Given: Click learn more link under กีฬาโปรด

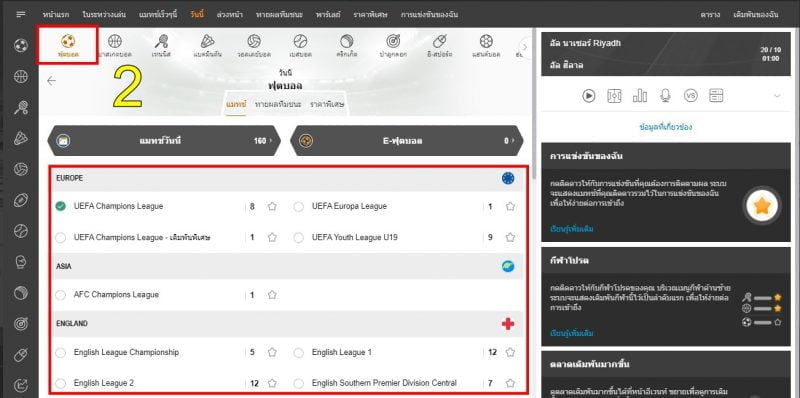Looking at the screenshot, I should [x=571, y=334].
